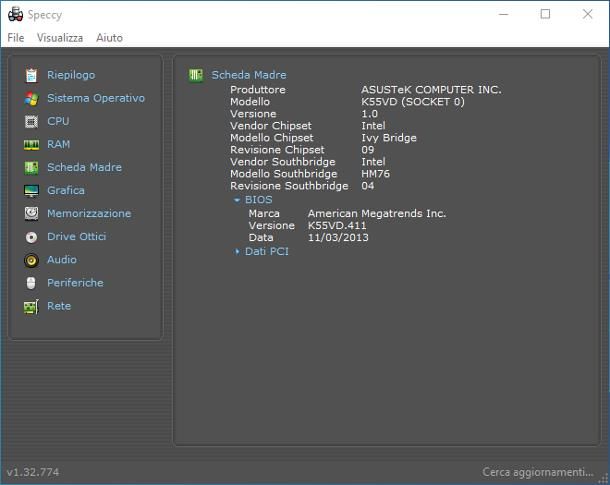Open the Visualizza menu
This screenshot has width=610, height=485.
pyautogui.click(x=60, y=38)
